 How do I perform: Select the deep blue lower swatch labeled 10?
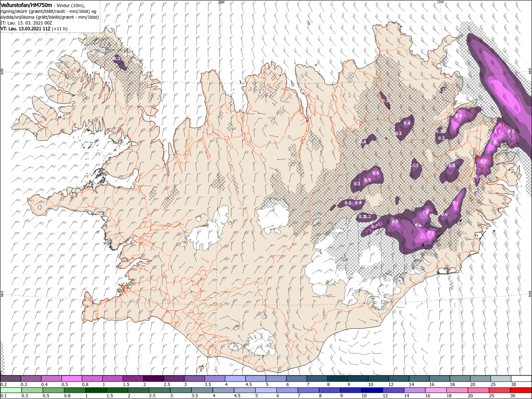pos(372,390)
